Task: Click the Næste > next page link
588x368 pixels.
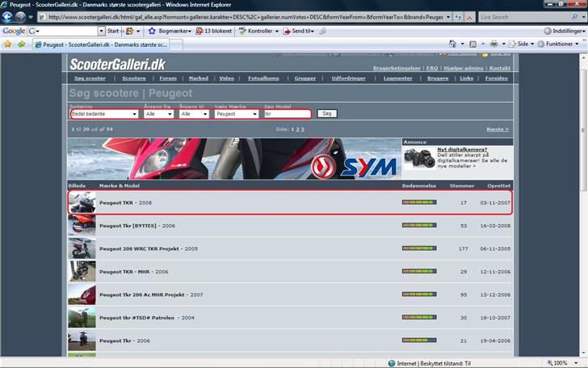Action: [498, 129]
